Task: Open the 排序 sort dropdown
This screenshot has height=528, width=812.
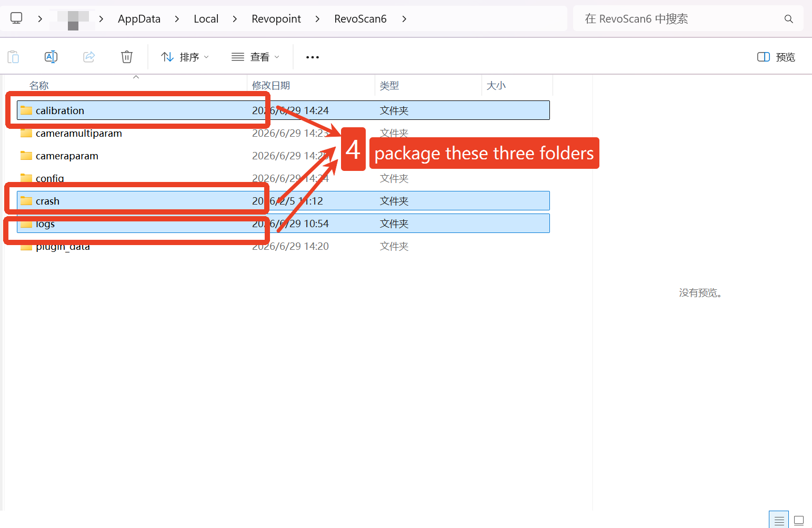Action: pos(185,57)
